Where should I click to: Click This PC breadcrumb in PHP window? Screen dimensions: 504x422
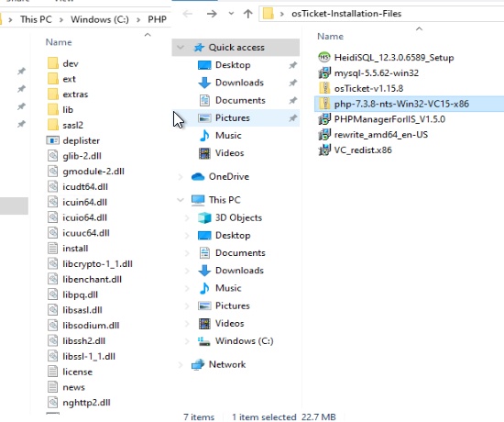(x=36, y=19)
